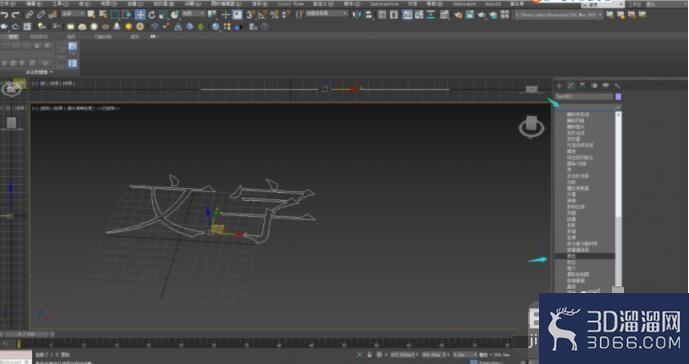Open the Utilities command panel tab

tap(617, 86)
